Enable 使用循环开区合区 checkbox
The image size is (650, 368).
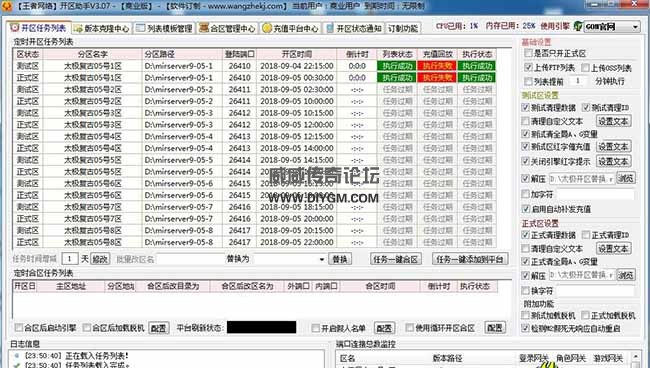(x=410, y=328)
